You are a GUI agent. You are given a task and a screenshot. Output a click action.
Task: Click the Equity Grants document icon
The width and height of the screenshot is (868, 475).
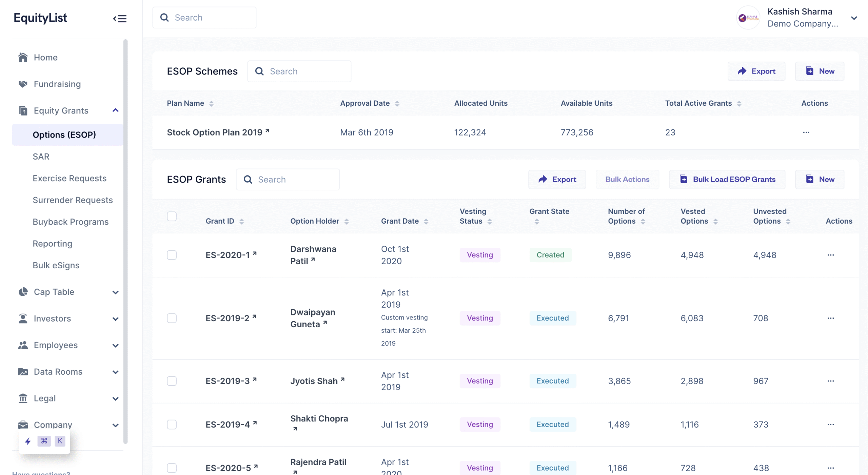click(x=23, y=110)
